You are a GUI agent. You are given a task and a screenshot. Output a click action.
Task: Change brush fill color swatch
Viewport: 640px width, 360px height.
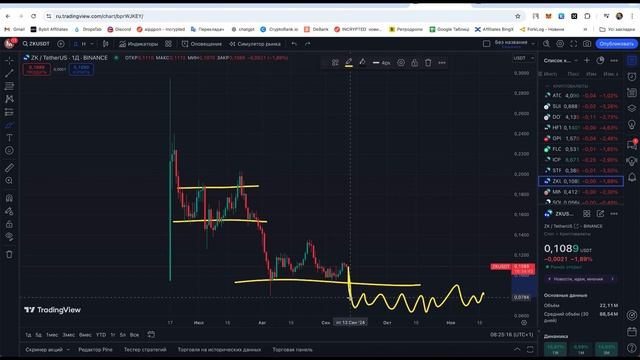pos(362,62)
